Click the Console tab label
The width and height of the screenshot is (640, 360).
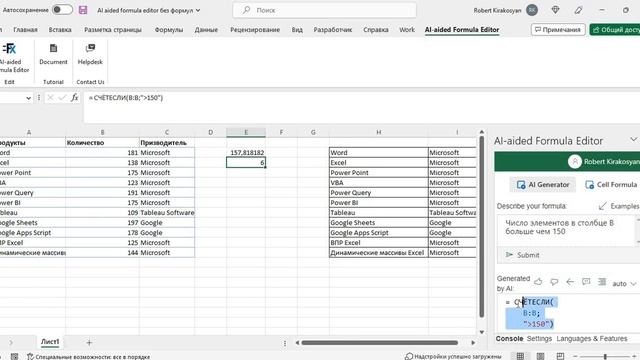pyautogui.click(x=509, y=338)
